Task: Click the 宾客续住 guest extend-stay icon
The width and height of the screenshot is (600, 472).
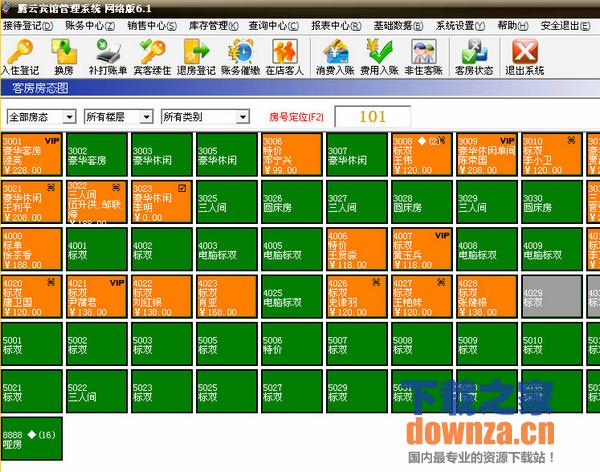Action: pos(152,56)
